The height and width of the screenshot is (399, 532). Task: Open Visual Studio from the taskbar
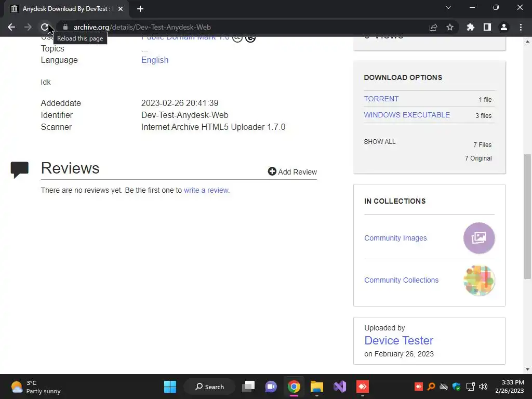coord(340,387)
